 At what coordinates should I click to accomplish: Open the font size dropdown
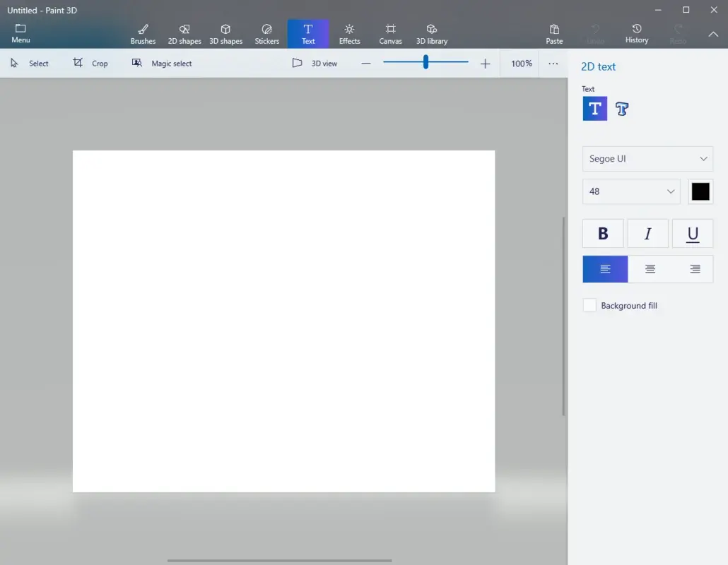pyautogui.click(x=630, y=191)
